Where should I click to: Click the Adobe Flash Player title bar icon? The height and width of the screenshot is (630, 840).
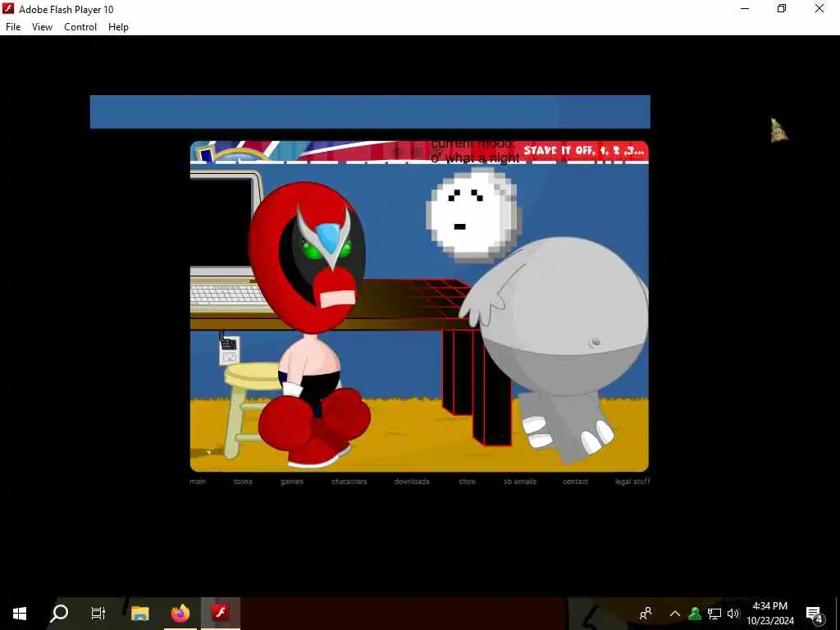coord(8,8)
